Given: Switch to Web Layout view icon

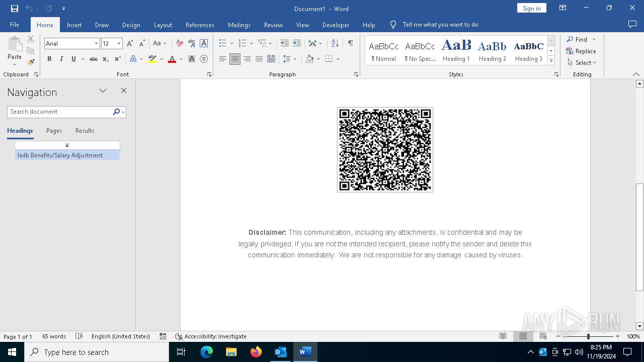Looking at the screenshot, I should (543, 336).
